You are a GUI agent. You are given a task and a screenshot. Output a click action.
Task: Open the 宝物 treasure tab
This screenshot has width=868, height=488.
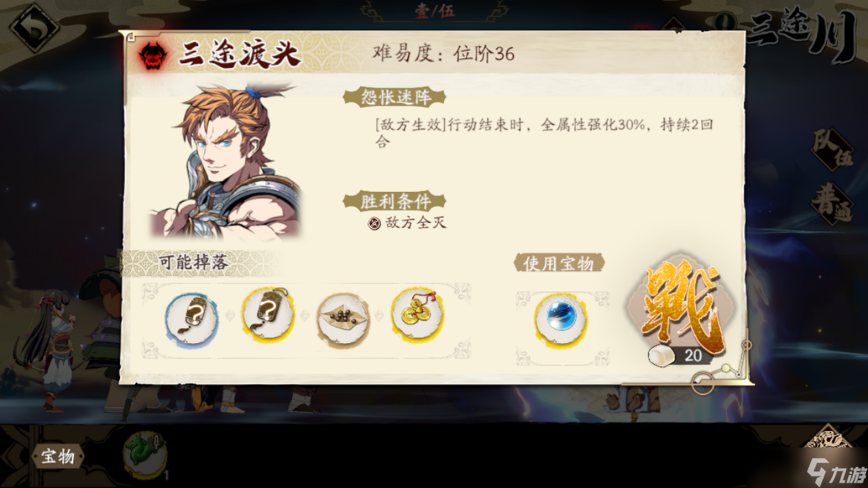click(58, 457)
